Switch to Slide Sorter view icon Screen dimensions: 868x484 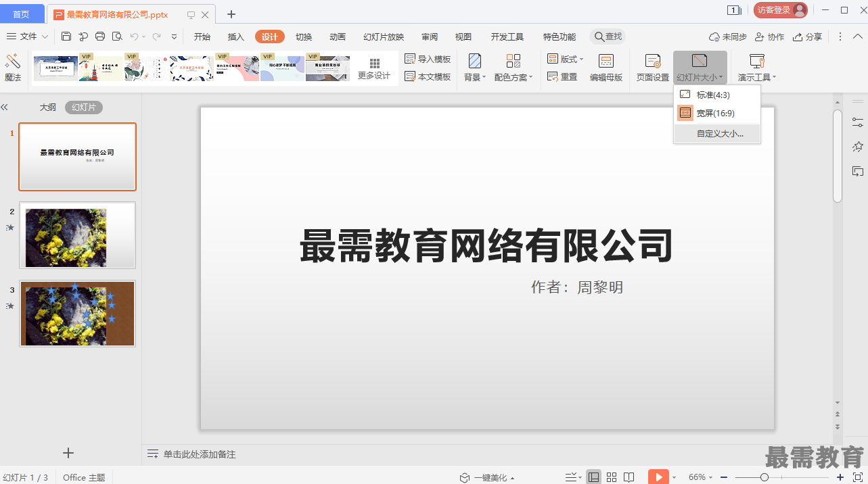[612, 477]
